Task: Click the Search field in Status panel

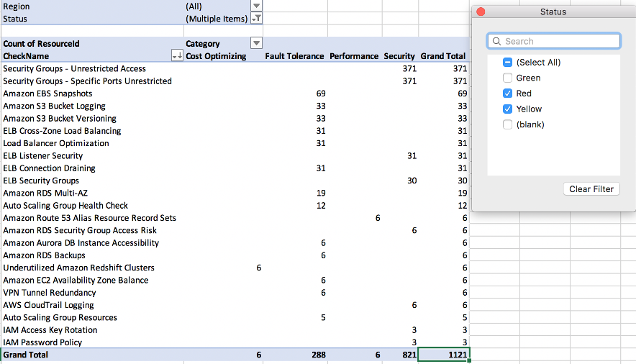Action: [x=554, y=41]
